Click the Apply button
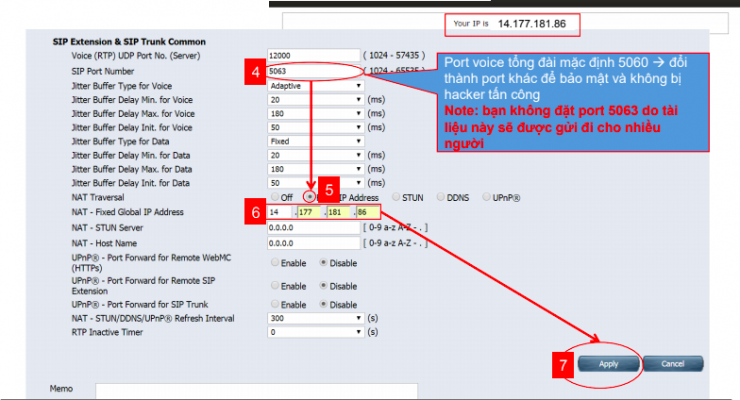 (608, 364)
